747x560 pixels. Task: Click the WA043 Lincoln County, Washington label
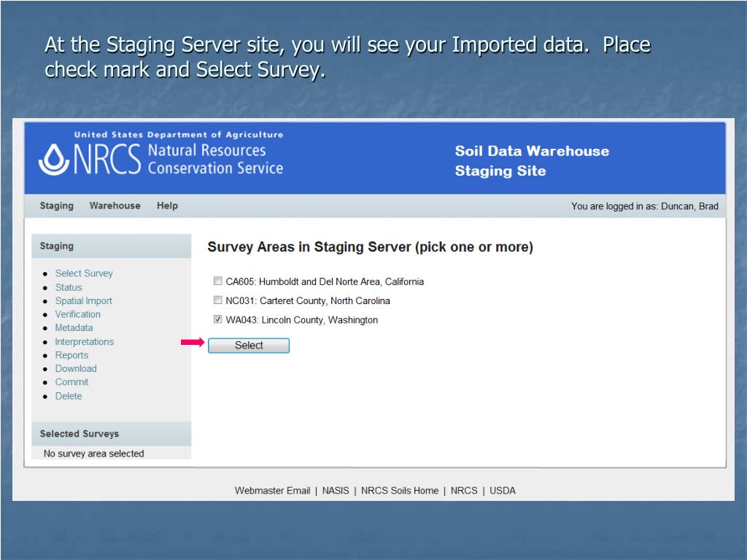tap(301, 319)
